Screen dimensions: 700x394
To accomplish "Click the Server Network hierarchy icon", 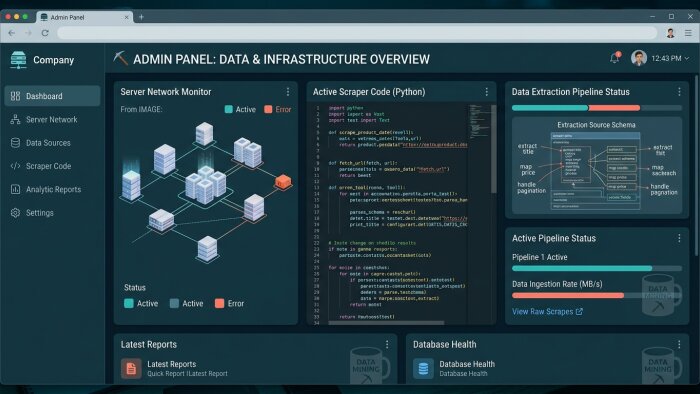I will (15, 120).
